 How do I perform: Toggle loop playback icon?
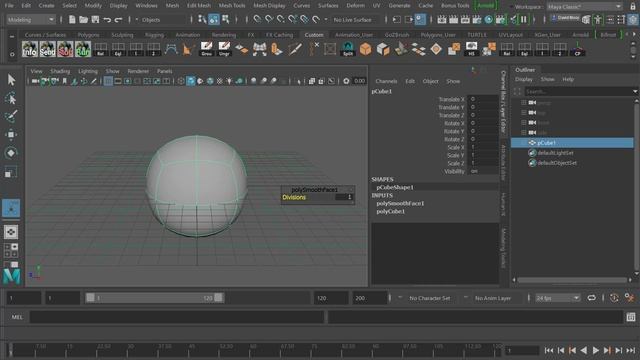(591, 298)
